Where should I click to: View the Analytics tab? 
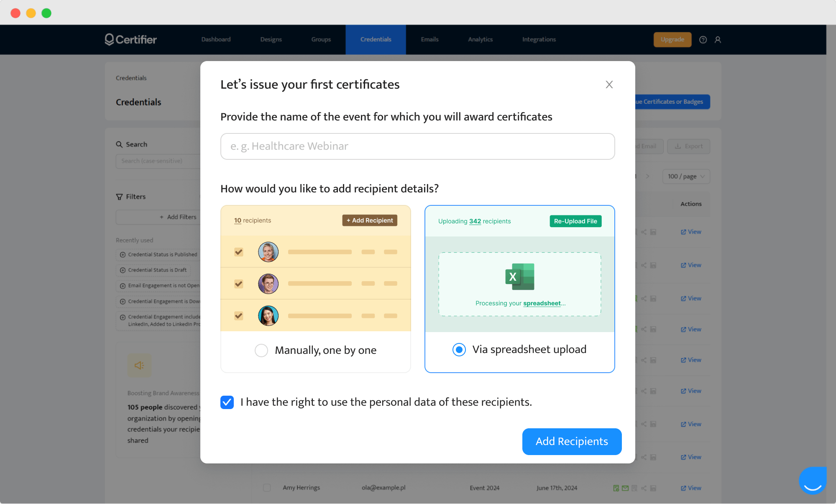[x=480, y=39]
